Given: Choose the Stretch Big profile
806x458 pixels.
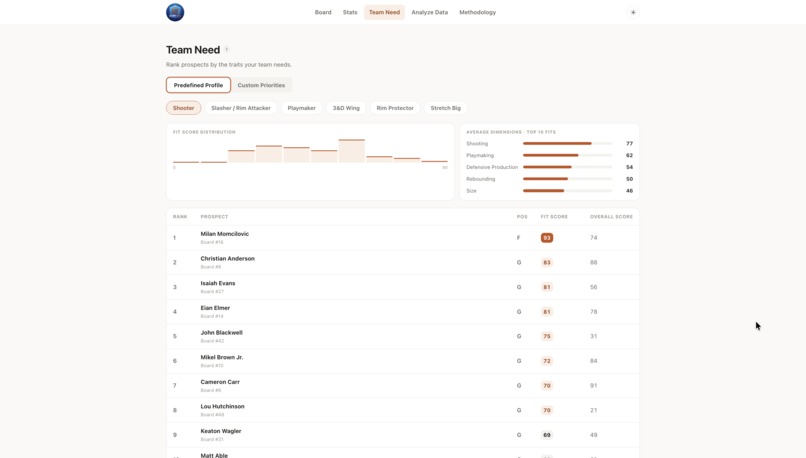Looking at the screenshot, I should [x=445, y=108].
